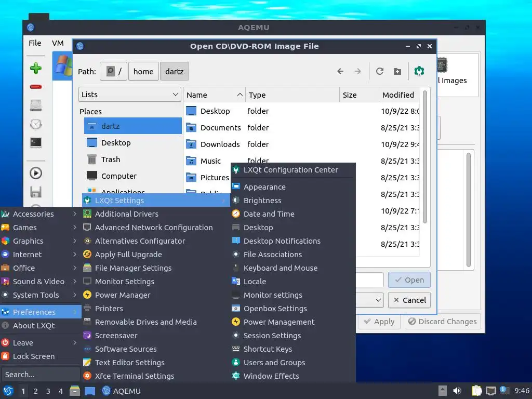Click the red minus delete VM icon
Image resolution: width=532 pixels, height=399 pixels.
(36, 87)
